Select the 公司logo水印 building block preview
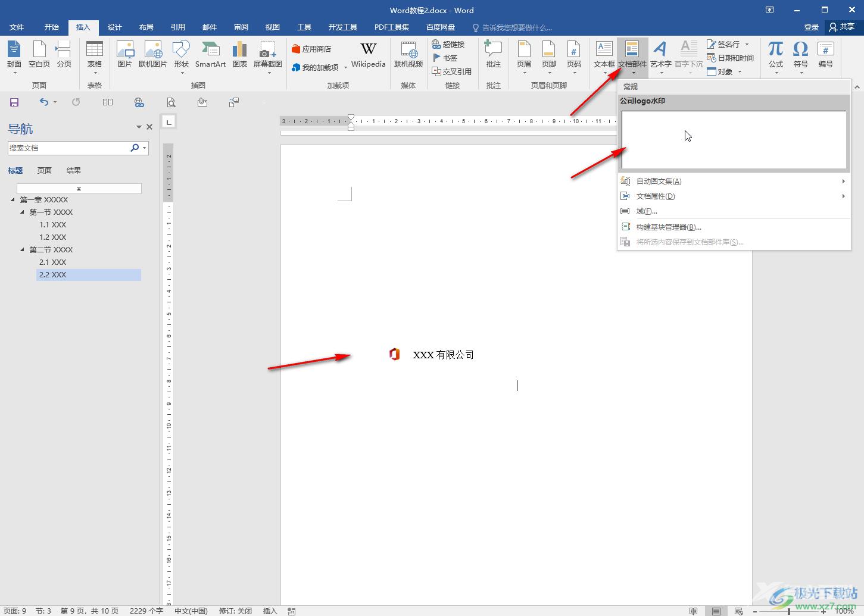864x616 pixels. coord(734,140)
